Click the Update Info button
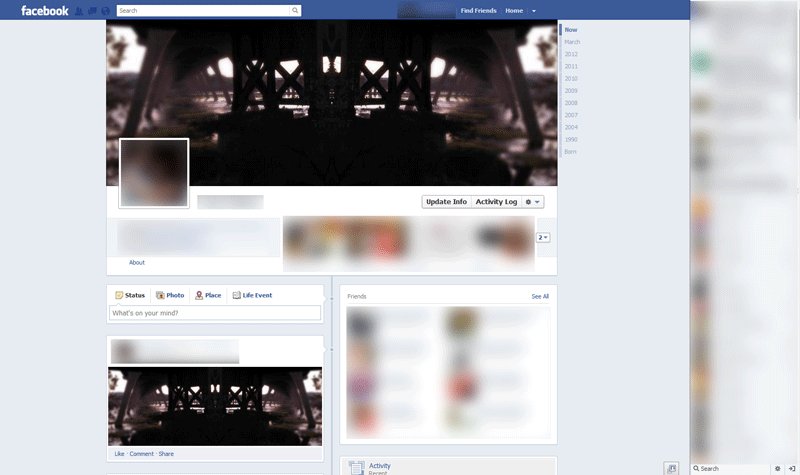The width and height of the screenshot is (800, 475). click(446, 202)
